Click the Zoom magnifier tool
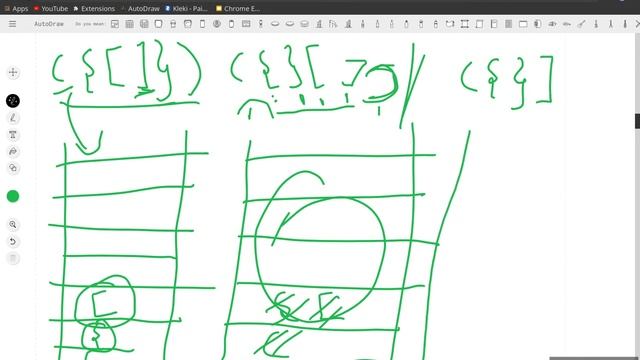Screen dimensions: 640x360 point(13,224)
